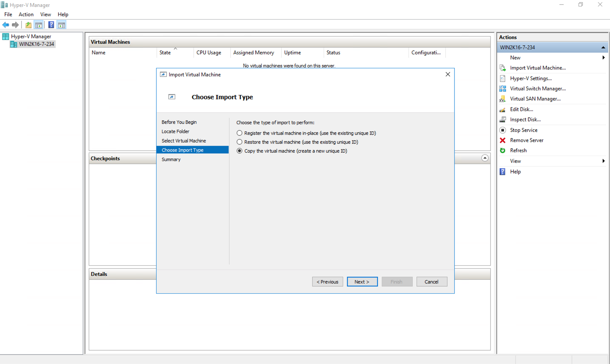Click Hyper-V Settings... action link

pos(531,78)
